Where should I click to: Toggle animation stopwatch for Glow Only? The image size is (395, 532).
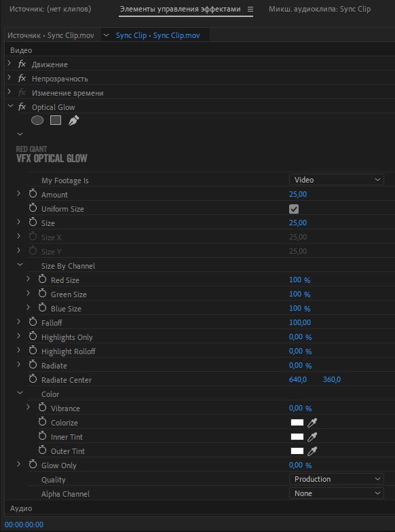(33, 465)
